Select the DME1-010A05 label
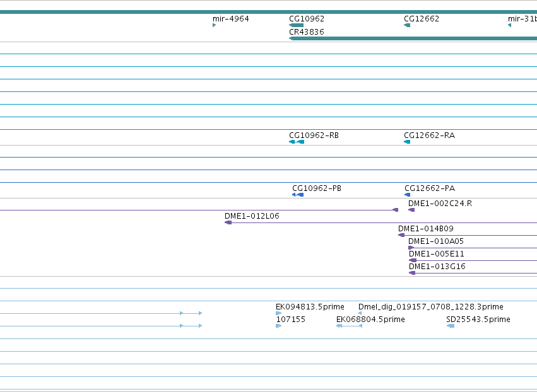The width and height of the screenshot is (537, 392). tap(436, 241)
